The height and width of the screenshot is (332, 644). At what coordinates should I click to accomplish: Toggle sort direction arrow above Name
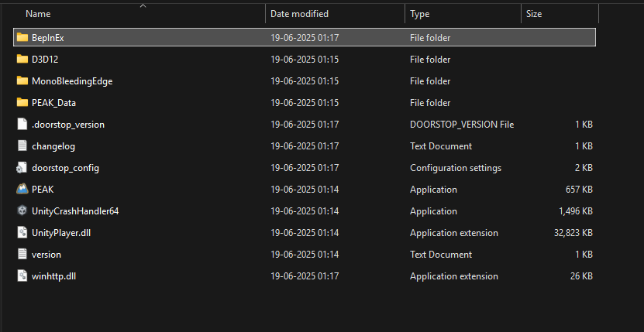pos(143,5)
